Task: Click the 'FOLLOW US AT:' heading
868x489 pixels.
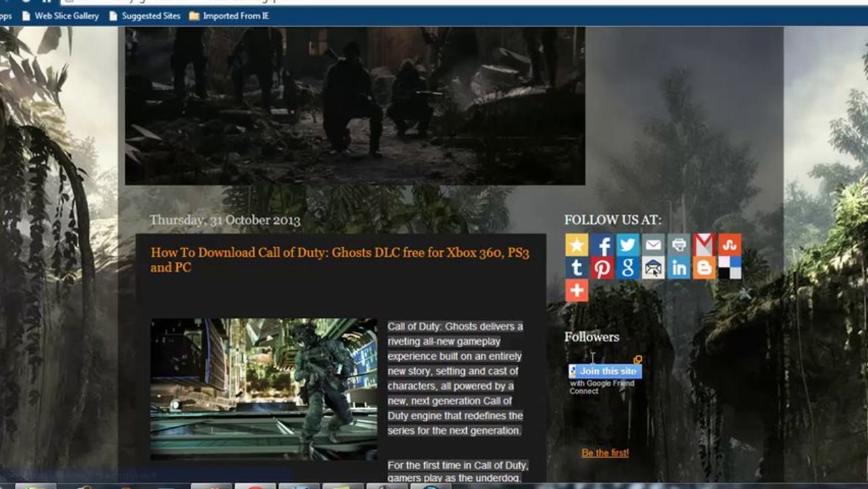Action: (x=613, y=220)
